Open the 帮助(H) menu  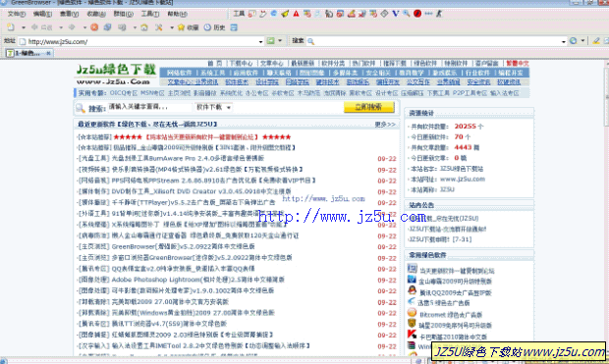point(177,14)
